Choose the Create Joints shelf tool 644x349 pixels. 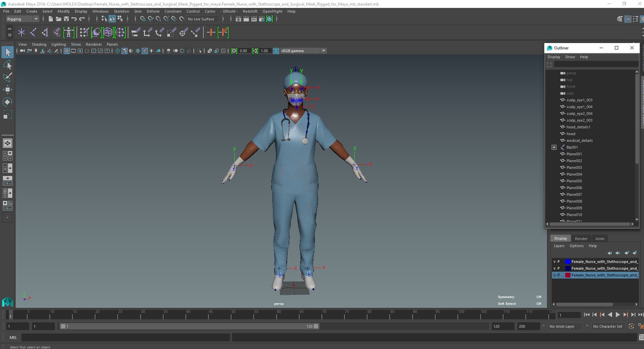tap(33, 33)
